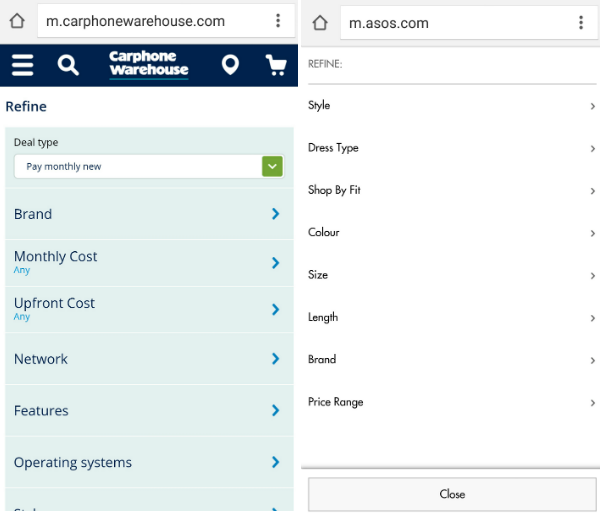Expand the Monthly Cost filter chevron
Screen dimensions: 600x516
[x=276, y=263]
